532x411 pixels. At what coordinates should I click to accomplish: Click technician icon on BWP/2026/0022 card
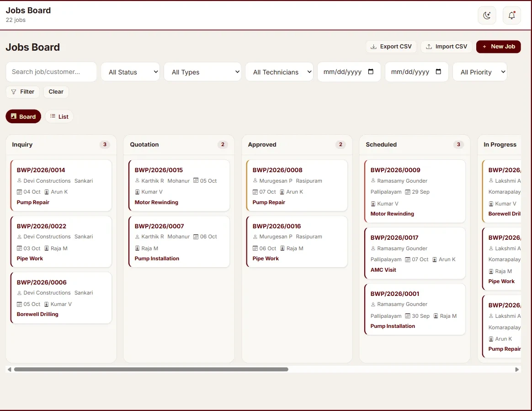click(47, 248)
